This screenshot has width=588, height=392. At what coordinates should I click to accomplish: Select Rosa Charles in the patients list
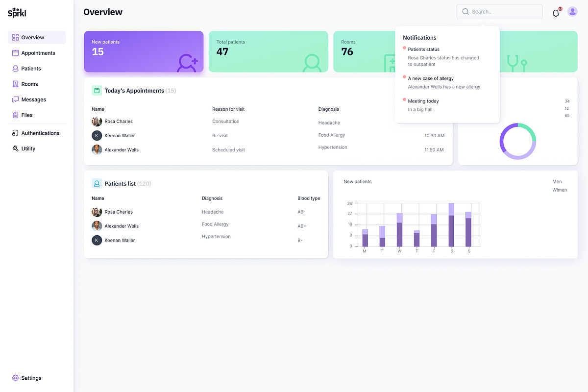coord(118,212)
